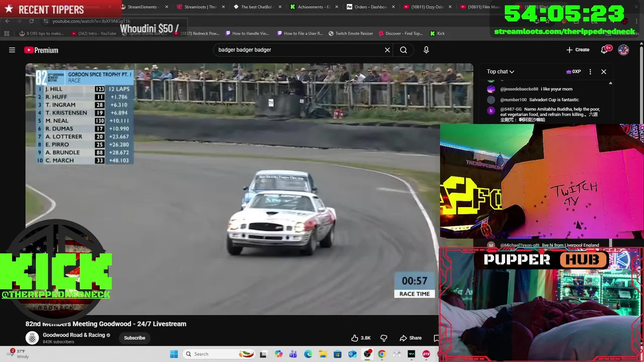Screen dimensions: 644x362
Task: Click the 0XP chat points button
Action: pyautogui.click(x=574, y=71)
